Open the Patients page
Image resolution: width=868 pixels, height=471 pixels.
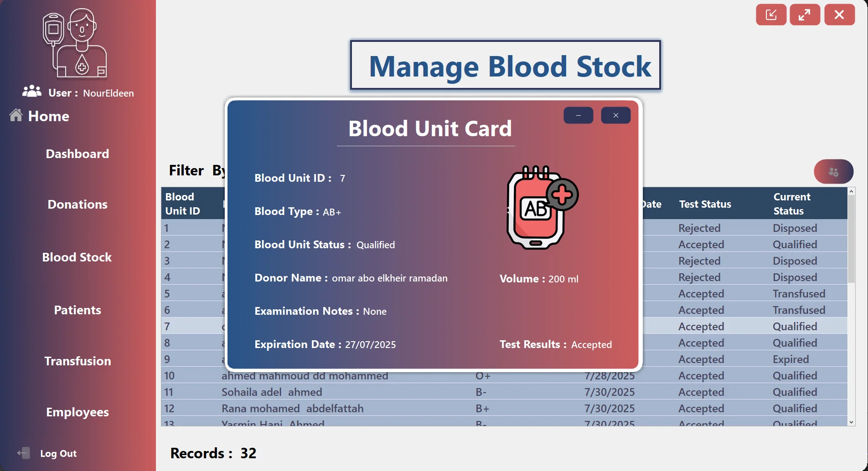pos(77,310)
